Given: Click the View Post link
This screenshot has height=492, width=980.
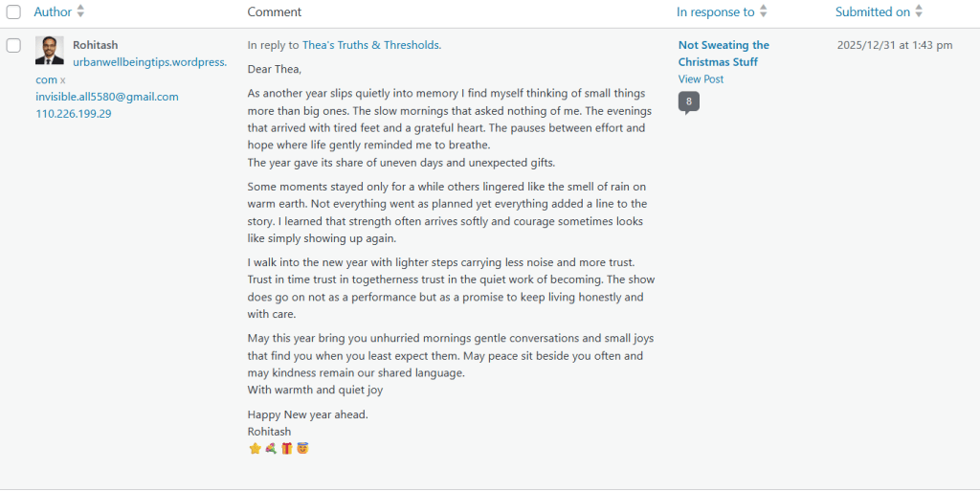Looking at the screenshot, I should click(701, 79).
